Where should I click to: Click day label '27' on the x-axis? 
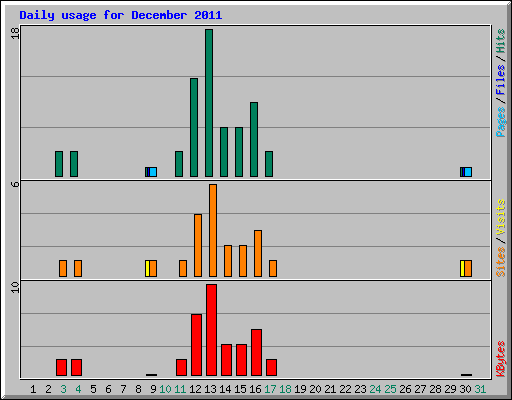coord(420,389)
